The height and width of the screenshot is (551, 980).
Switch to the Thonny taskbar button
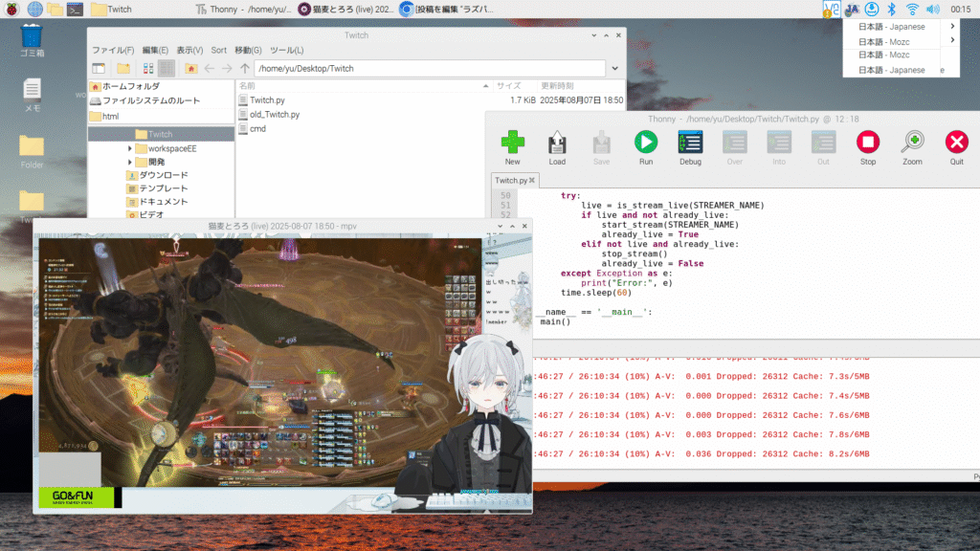pyautogui.click(x=242, y=10)
